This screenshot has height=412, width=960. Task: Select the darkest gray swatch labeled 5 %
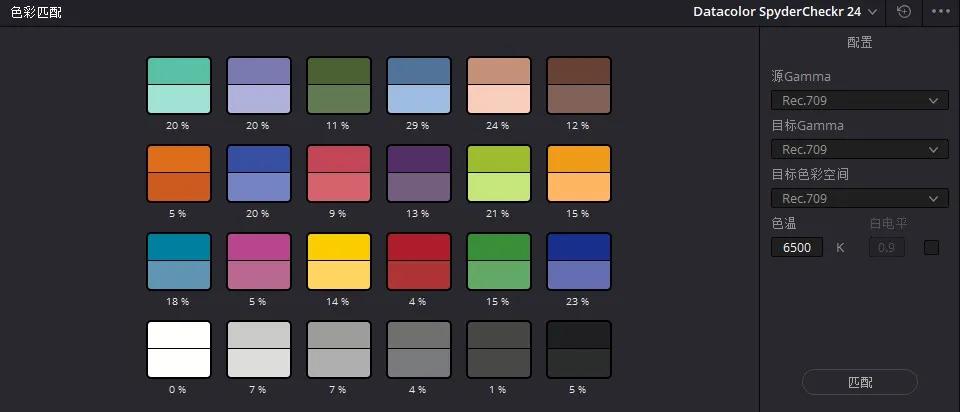pyautogui.click(x=579, y=349)
